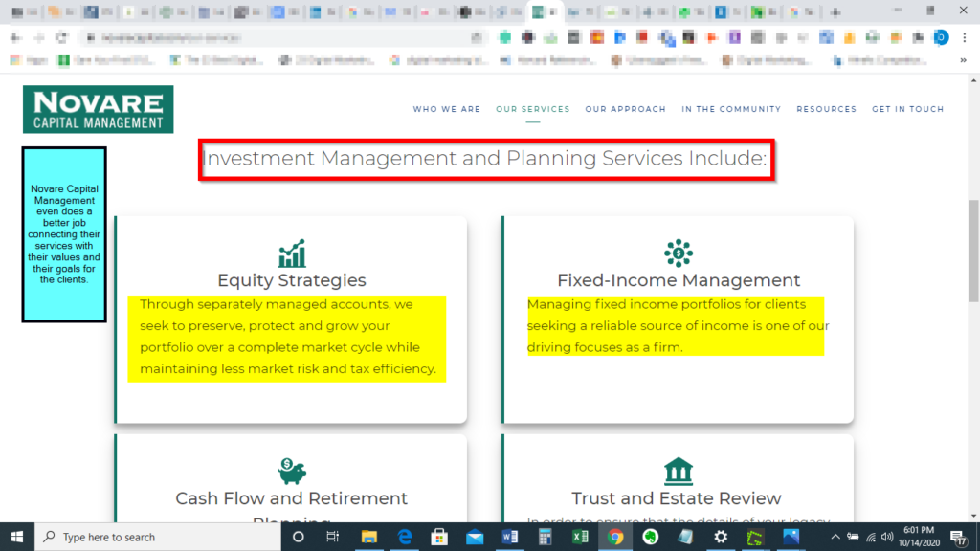Open the Our Approach nav item
980x551 pixels.
(x=625, y=109)
